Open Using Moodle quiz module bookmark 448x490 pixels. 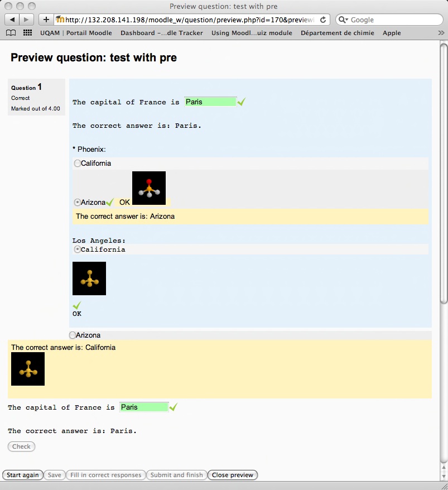252,33
